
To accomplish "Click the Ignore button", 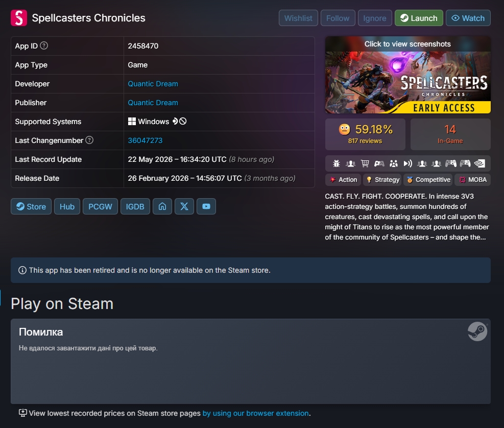I will click(x=375, y=18).
